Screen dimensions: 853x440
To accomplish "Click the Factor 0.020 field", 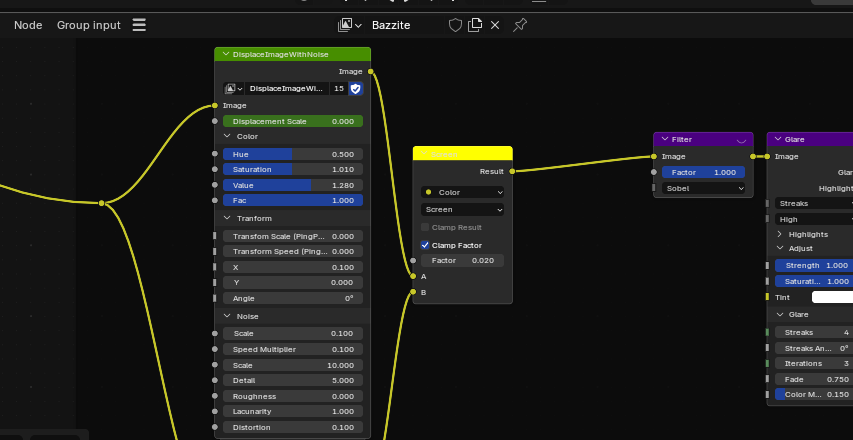I will [462, 261].
